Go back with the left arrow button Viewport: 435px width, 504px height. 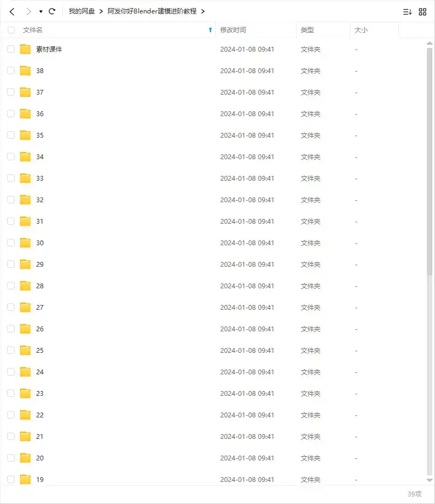coord(12,11)
